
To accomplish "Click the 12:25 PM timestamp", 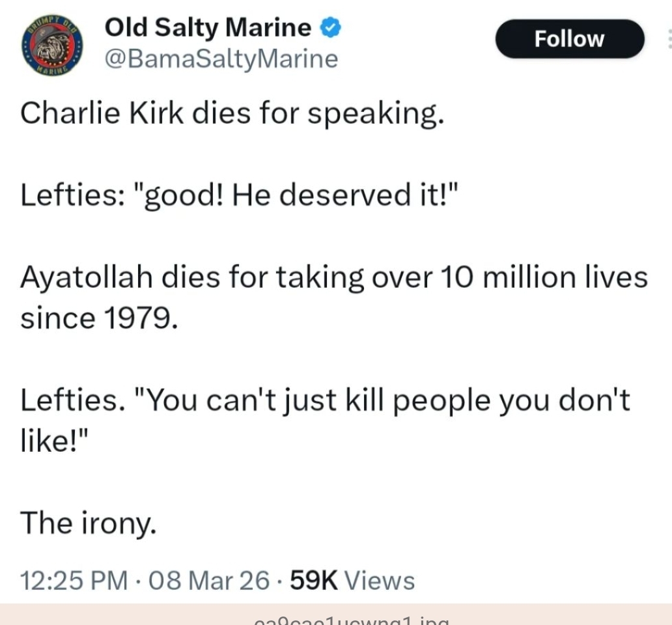I will point(74,580).
